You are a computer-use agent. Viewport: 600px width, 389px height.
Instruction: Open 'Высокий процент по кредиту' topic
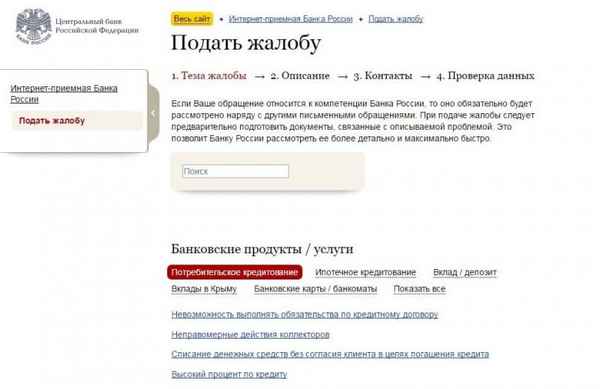(229, 374)
